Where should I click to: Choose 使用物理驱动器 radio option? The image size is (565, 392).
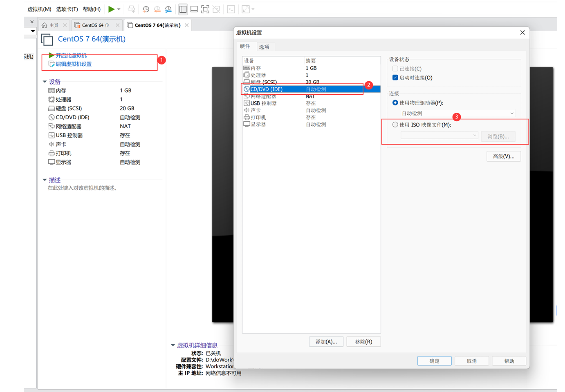(x=395, y=103)
